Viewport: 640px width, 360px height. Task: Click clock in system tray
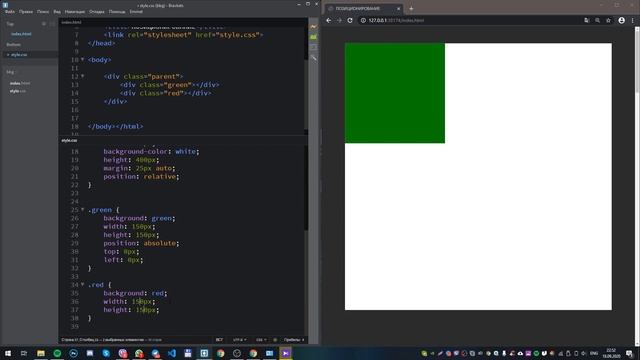611,353
